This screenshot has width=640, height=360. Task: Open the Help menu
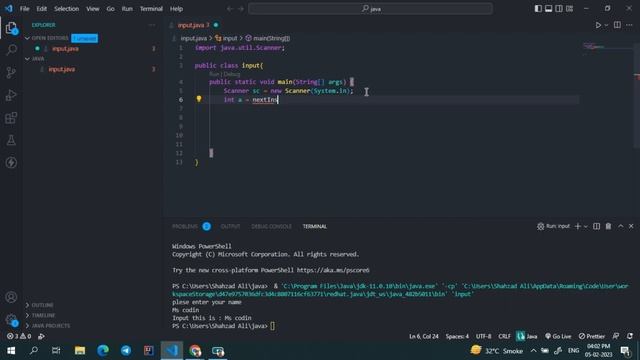pos(176,9)
